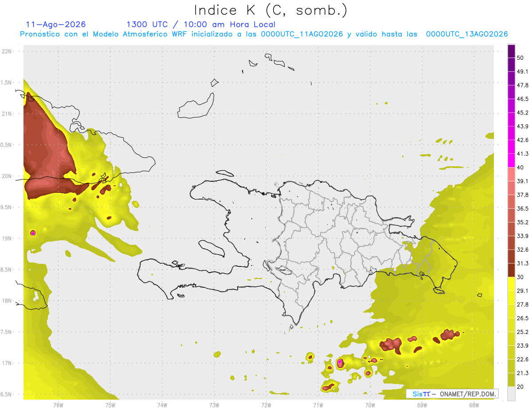Click the colorbar label "23.9"

pos(523,346)
